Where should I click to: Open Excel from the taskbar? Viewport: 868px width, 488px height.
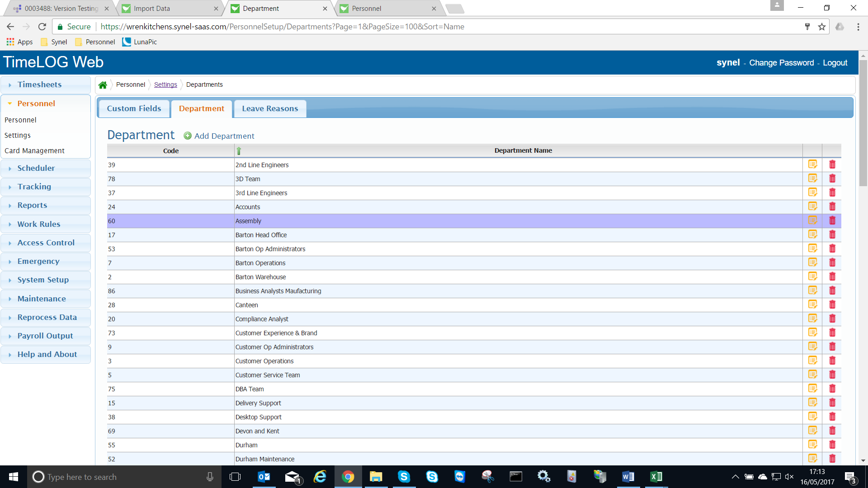click(x=656, y=477)
